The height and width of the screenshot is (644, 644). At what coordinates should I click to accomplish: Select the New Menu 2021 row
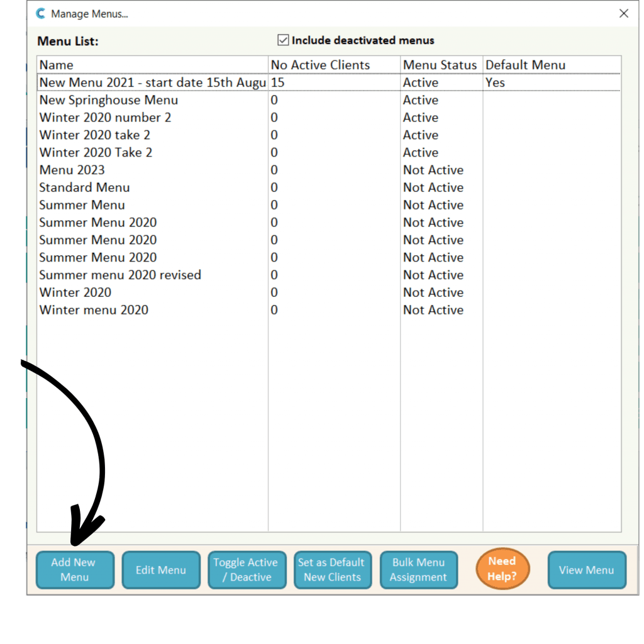328,82
